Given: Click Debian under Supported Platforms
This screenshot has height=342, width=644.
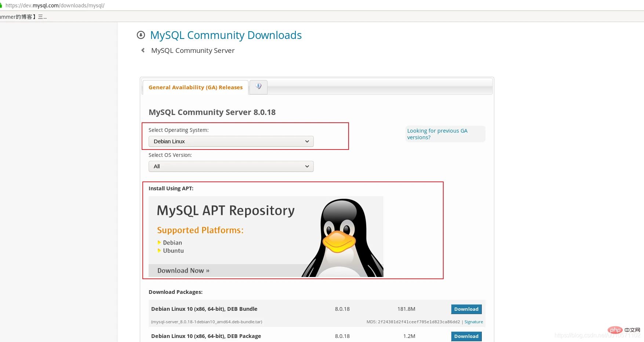Looking at the screenshot, I should pos(172,243).
